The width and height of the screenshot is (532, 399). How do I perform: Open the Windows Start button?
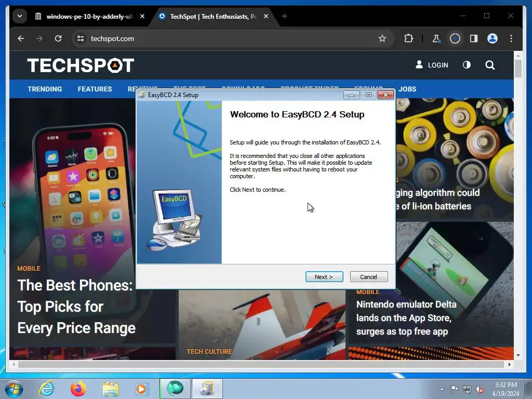pyautogui.click(x=14, y=389)
